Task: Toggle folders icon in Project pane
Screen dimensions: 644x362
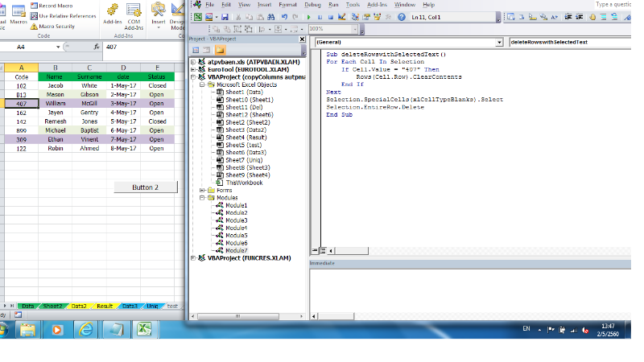Action: coord(220,51)
